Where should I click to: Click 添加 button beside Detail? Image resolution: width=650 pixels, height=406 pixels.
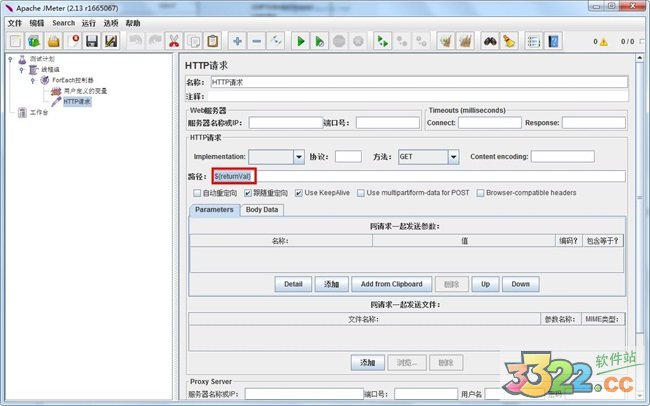click(332, 284)
